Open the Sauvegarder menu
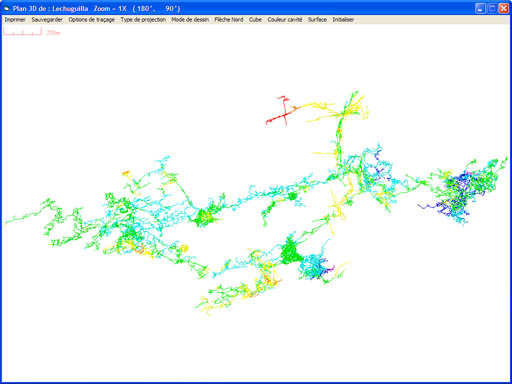512x384 pixels. coord(47,20)
